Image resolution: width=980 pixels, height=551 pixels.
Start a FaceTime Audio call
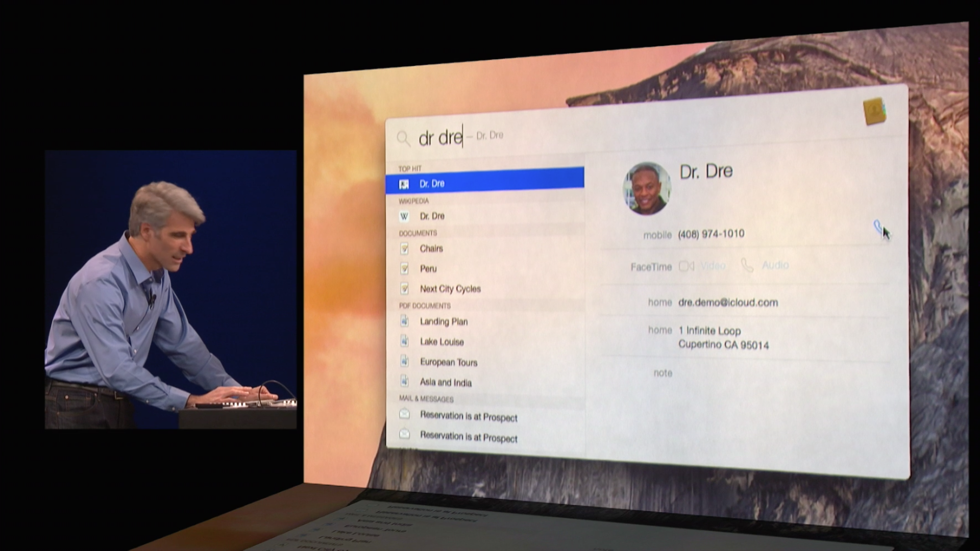pos(775,265)
